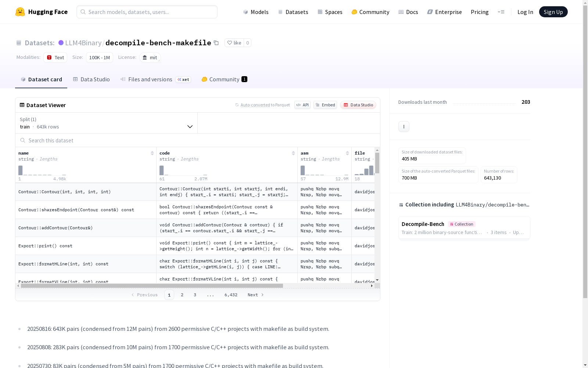The width and height of the screenshot is (588, 368).
Task: Click the table scroll-right arrow
Action: pos(372,286)
